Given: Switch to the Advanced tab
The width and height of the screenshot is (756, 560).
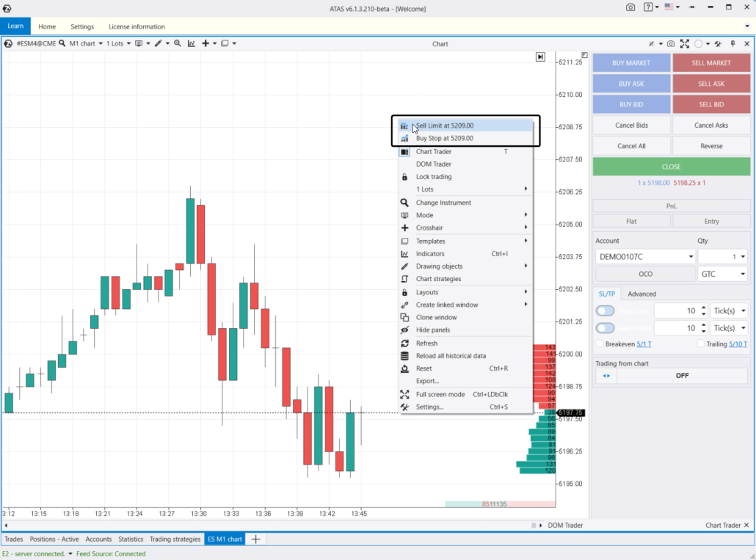Looking at the screenshot, I should (x=641, y=294).
